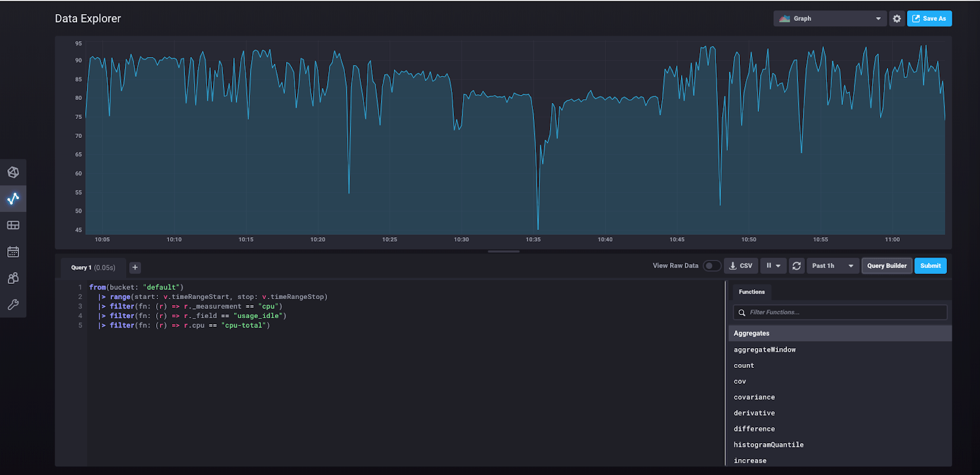Viewport: 980px width, 475px height.
Task: Open the Dashboards grid icon in sidebar
Action: tap(13, 225)
